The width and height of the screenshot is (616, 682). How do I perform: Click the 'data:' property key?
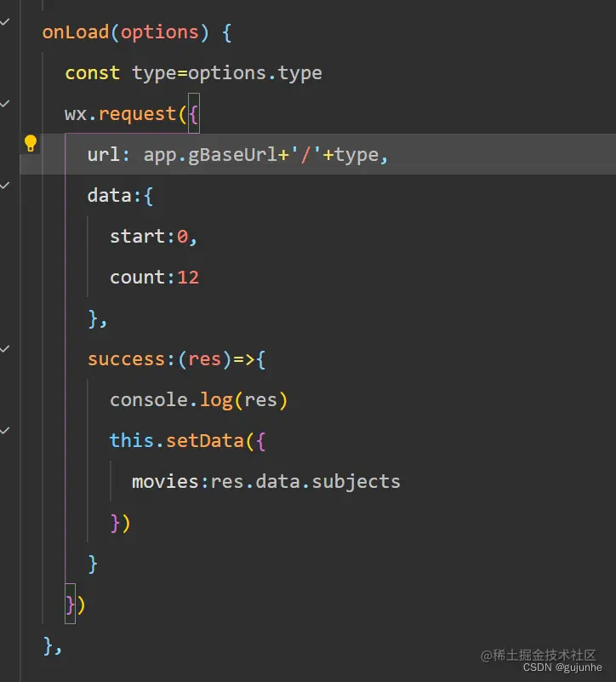click(114, 196)
